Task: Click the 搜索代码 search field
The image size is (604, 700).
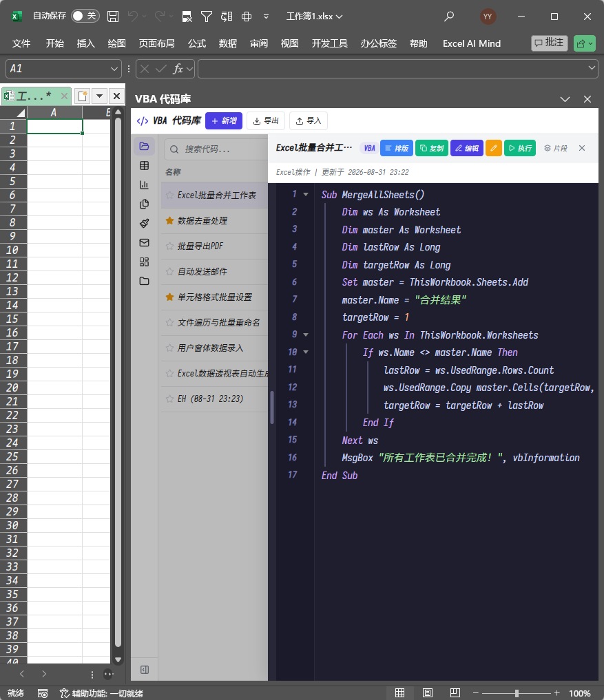Action: (216, 149)
